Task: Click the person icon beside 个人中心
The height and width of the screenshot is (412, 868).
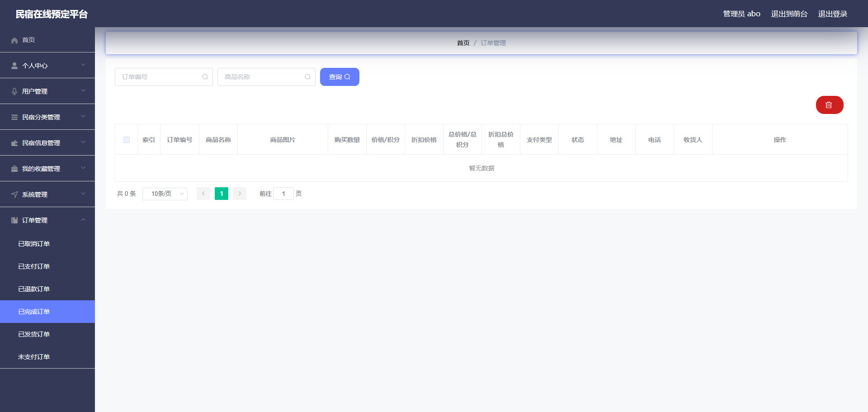Action: (x=14, y=66)
